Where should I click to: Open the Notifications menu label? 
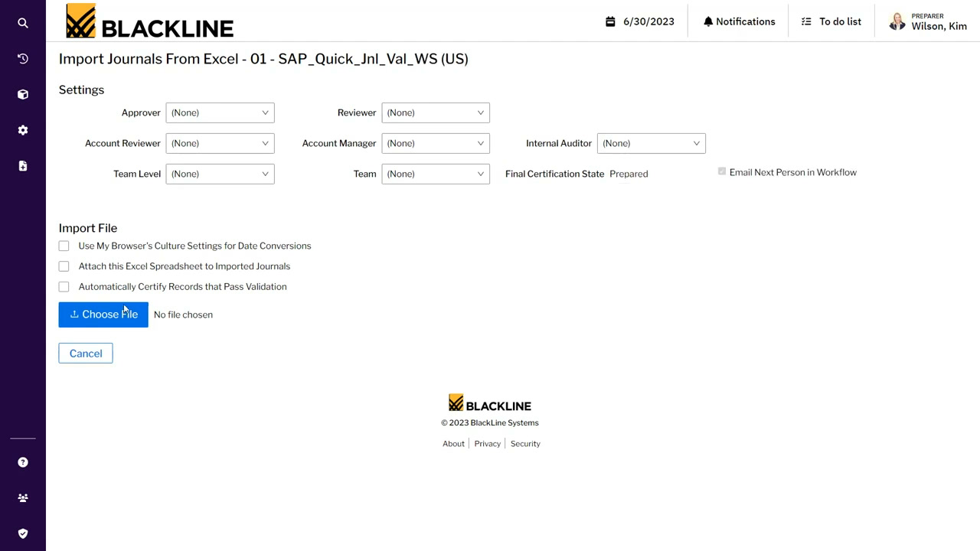pyautogui.click(x=746, y=21)
